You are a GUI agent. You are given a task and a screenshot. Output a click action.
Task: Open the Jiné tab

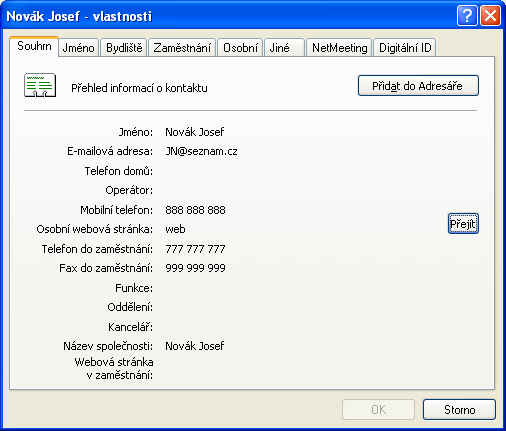[x=284, y=48]
